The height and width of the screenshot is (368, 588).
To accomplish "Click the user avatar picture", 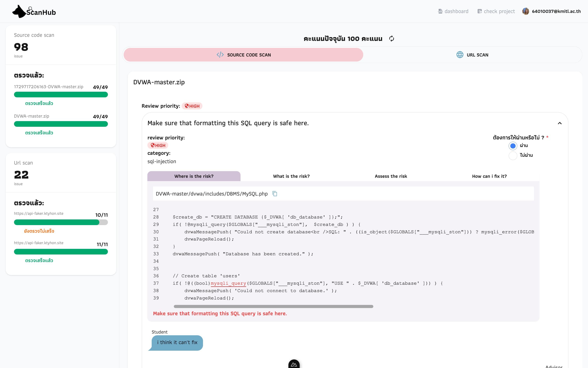I will (x=526, y=11).
